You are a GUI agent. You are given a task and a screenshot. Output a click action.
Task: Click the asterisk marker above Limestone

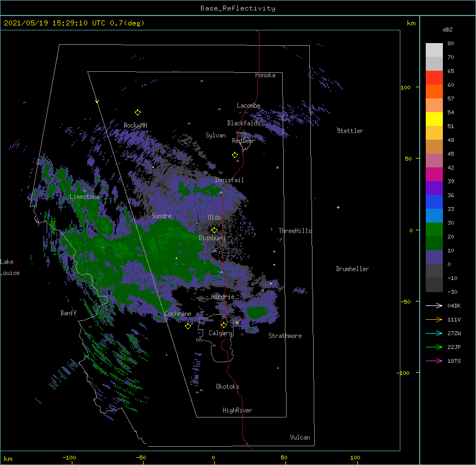click(84, 191)
